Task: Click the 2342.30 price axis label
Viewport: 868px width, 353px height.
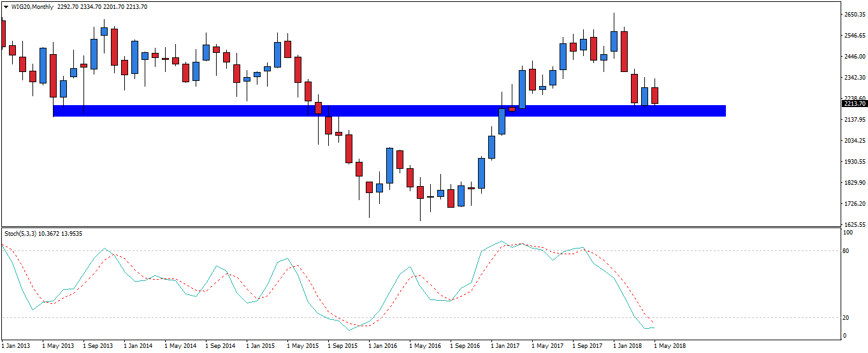Action: tap(853, 77)
